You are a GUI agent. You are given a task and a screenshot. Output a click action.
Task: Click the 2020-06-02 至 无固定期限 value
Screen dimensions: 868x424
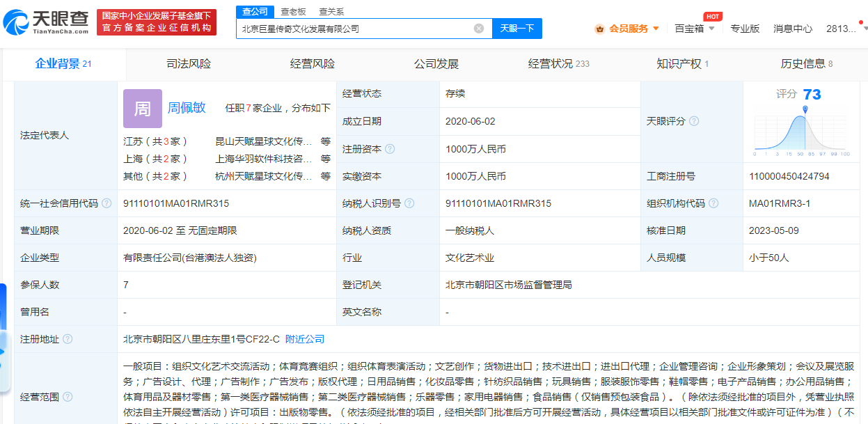click(x=180, y=230)
